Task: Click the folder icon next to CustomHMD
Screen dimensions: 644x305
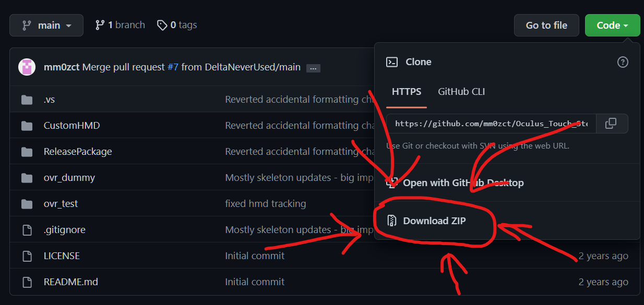Action: point(27,125)
